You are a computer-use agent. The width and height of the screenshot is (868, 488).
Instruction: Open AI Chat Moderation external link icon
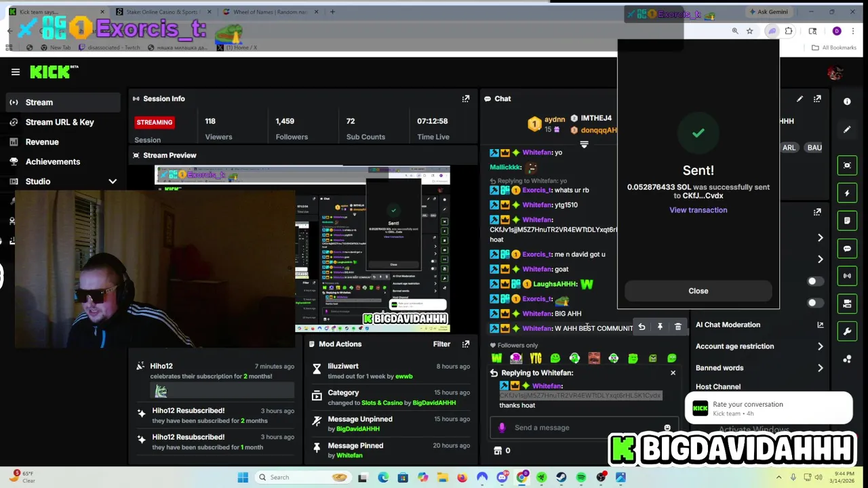pos(820,325)
